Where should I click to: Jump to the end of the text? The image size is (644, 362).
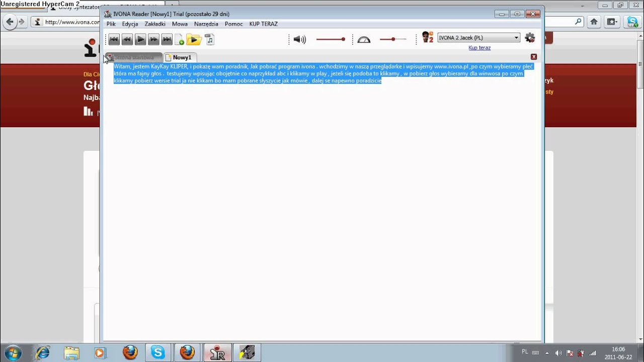[167, 39]
